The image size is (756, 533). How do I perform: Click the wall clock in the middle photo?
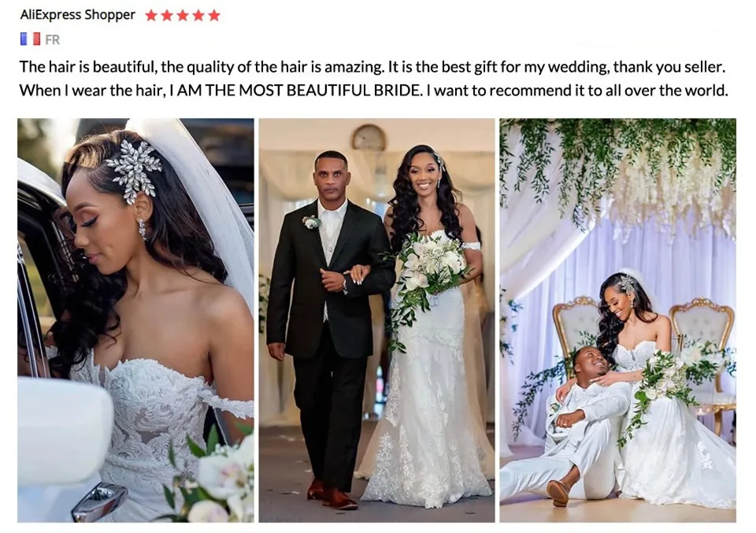coord(369,138)
